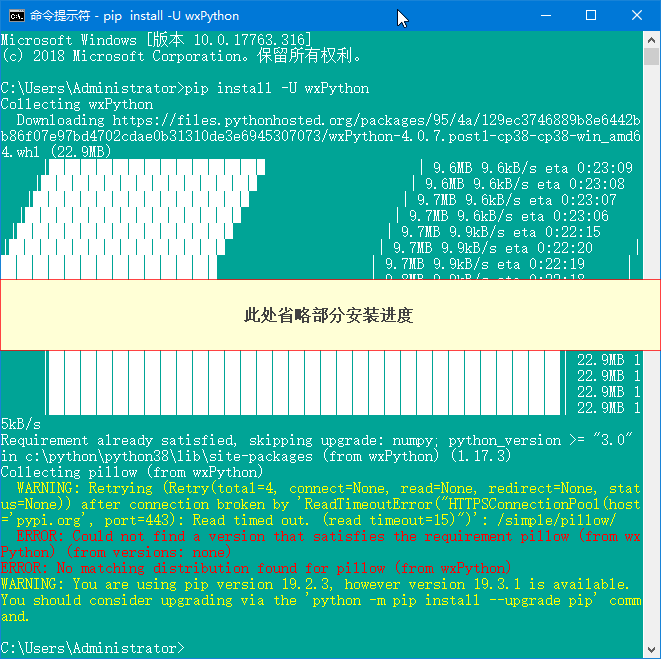
Task: Click the 'python -m pip install --upgrade pip' text
Action: click(452, 600)
